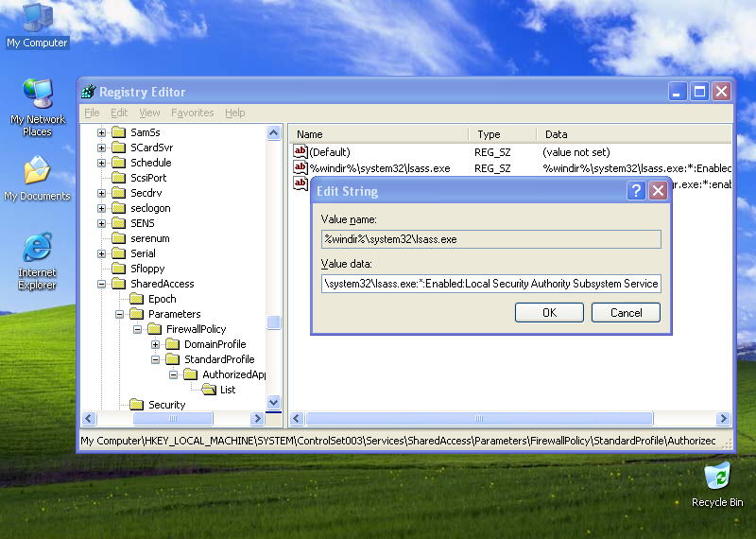Sort values by the Name column header
Image resolution: width=756 pixels, height=539 pixels.
click(x=379, y=134)
